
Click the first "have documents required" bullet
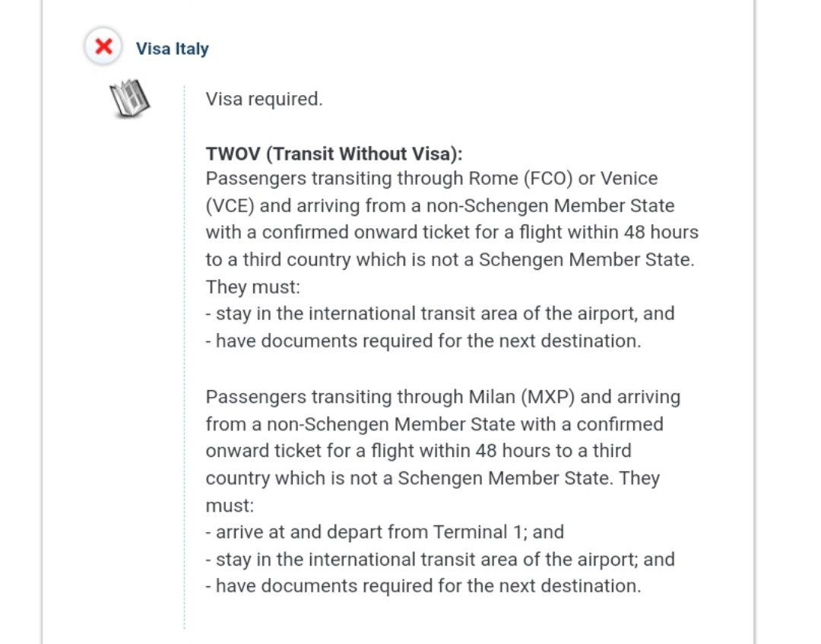423,341
